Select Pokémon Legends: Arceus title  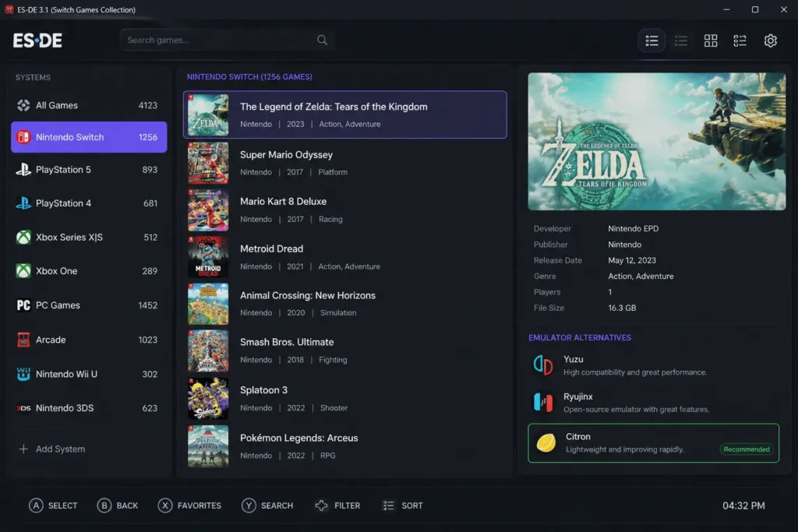point(298,438)
